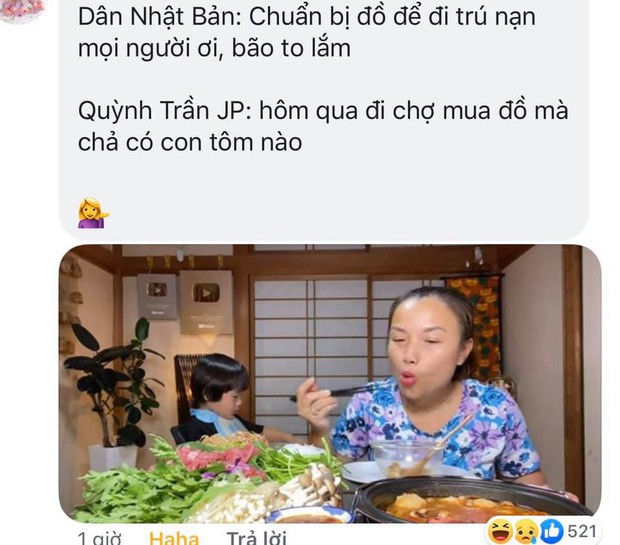Click the silver YouTube play button plaque
Viewport: 620px width, 545px height.
157,296
